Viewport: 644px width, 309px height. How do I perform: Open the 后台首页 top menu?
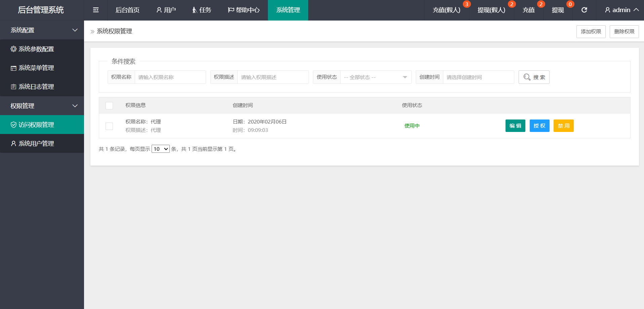(x=127, y=10)
